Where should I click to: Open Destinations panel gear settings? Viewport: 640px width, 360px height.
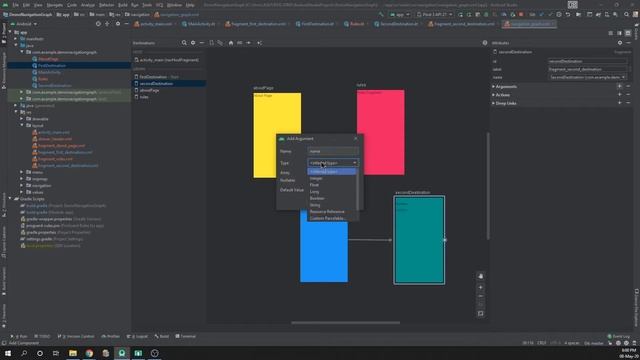[x=193, y=43]
